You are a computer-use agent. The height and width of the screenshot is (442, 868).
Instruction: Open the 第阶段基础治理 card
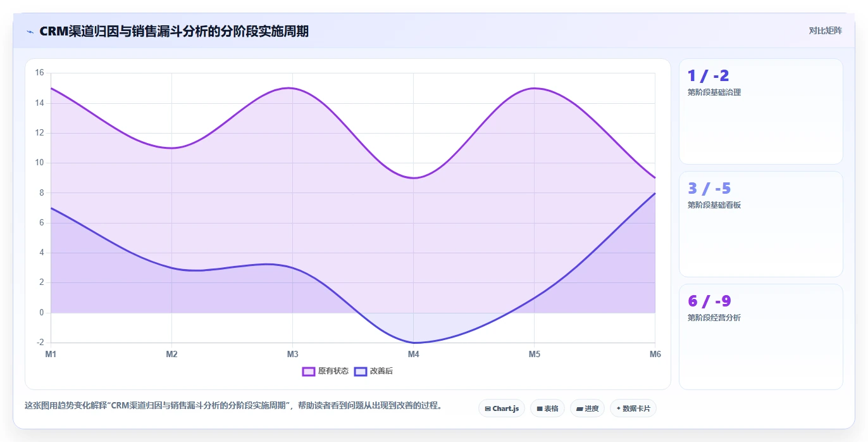tap(761, 111)
